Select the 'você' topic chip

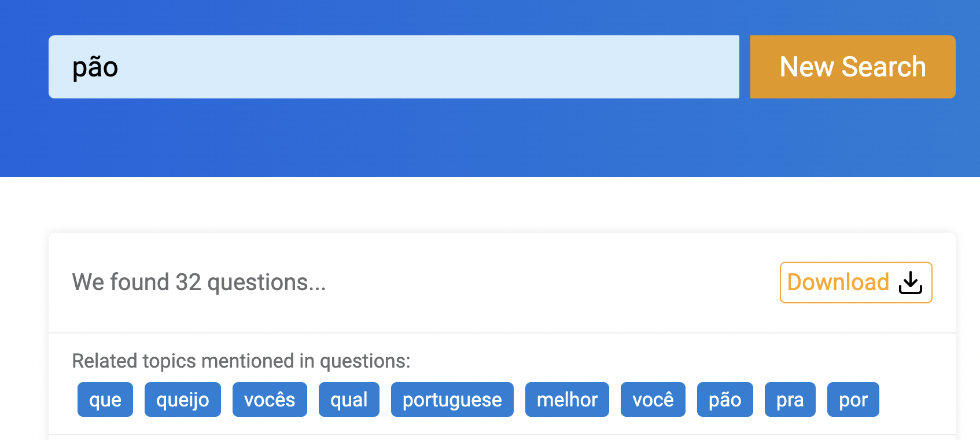pyautogui.click(x=653, y=399)
